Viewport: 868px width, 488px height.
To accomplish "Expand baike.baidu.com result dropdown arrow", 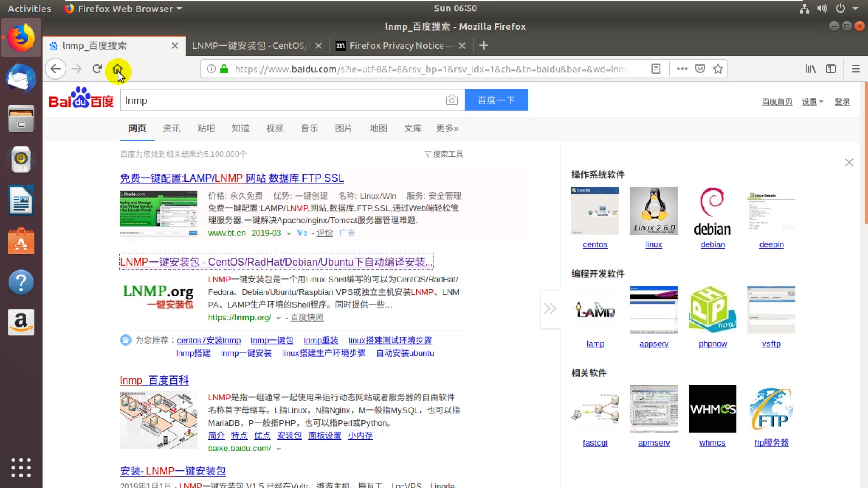I will click(278, 449).
